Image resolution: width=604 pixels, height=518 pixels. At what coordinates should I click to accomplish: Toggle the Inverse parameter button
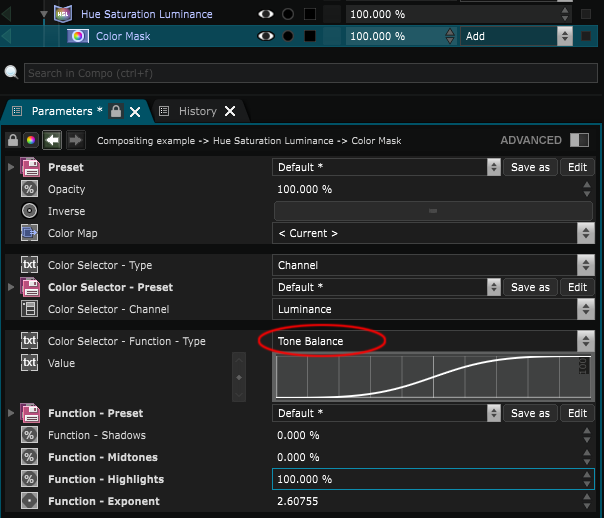pos(433,211)
